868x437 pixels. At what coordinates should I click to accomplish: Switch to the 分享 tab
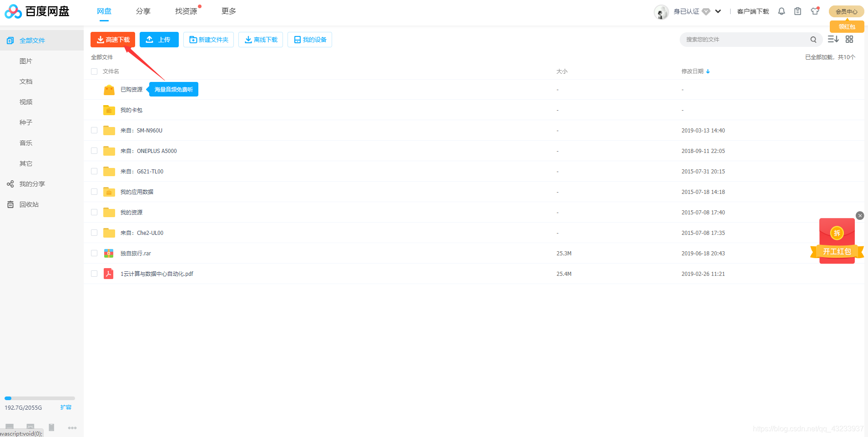pyautogui.click(x=143, y=11)
